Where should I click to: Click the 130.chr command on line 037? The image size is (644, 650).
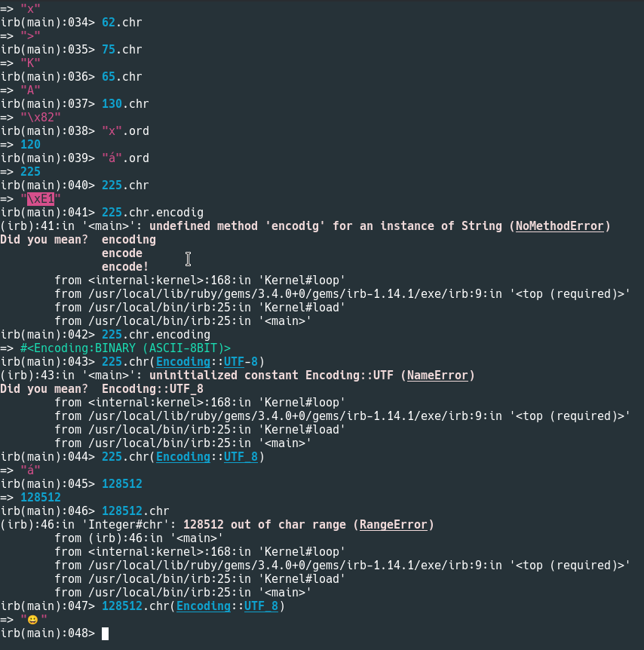[125, 104]
